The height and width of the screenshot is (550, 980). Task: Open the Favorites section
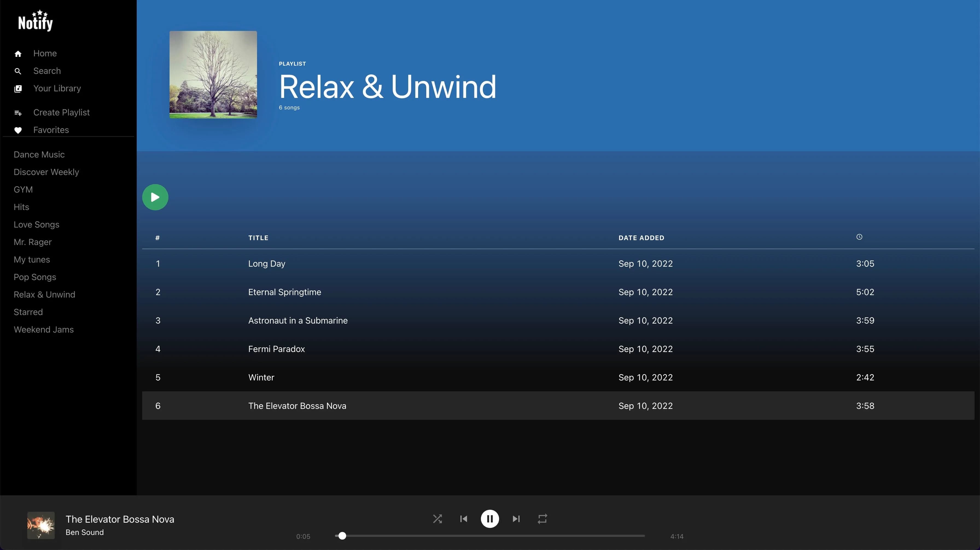(x=51, y=130)
